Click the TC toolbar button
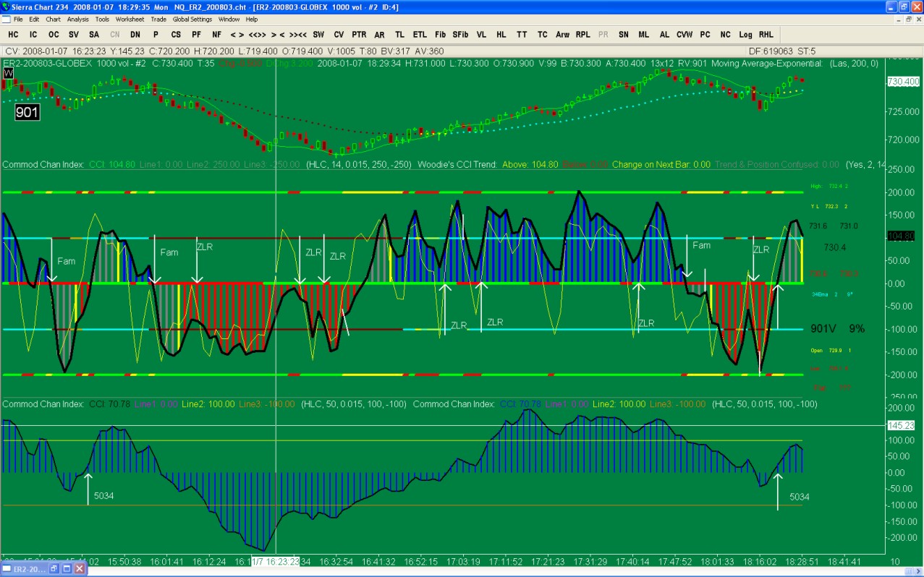The height and width of the screenshot is (577, 924). [x=542, y=35]
